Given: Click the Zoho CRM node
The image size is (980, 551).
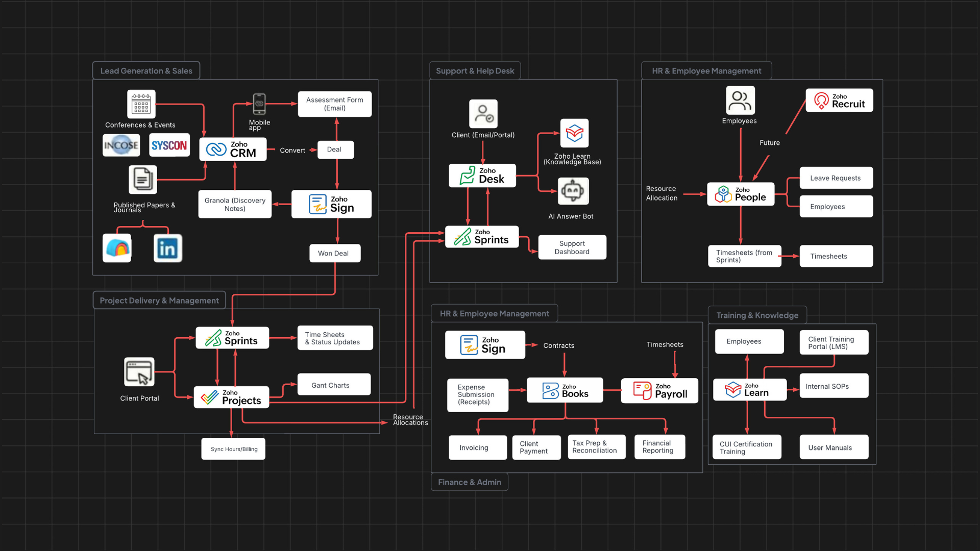Looking at the screenshot, I should [x=233, y=149].
